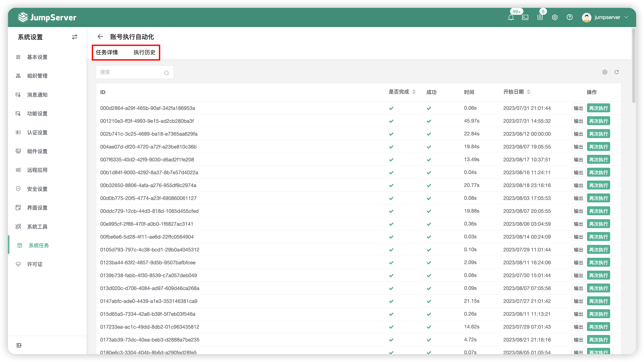Click ID 0147abfc-ade0-4439-a1e3-353146381ca9
The width and height of the screenshot is (644, 362).
click(x=149, y=301)
